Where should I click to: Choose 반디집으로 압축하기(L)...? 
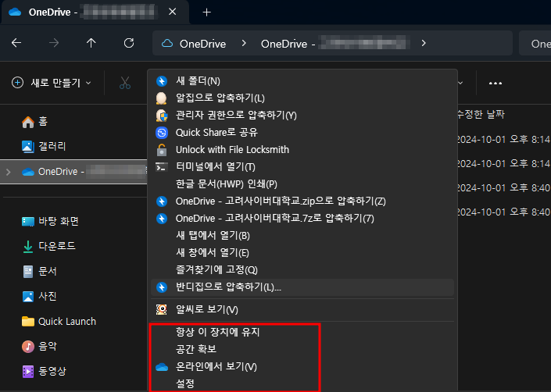click(x=302, y=287)
